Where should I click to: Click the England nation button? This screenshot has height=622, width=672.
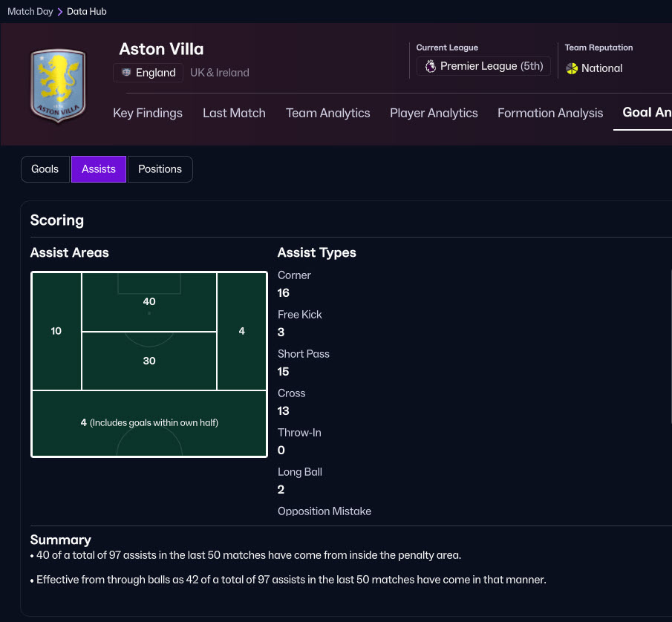[149, 73]
